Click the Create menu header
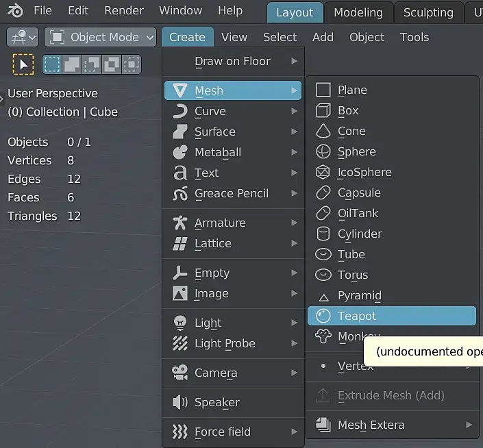 tap(187, 37)
